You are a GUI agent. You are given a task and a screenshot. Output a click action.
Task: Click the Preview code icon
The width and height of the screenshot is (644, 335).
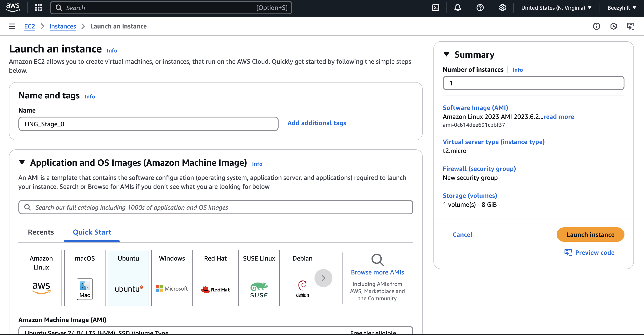coord(568,252)
